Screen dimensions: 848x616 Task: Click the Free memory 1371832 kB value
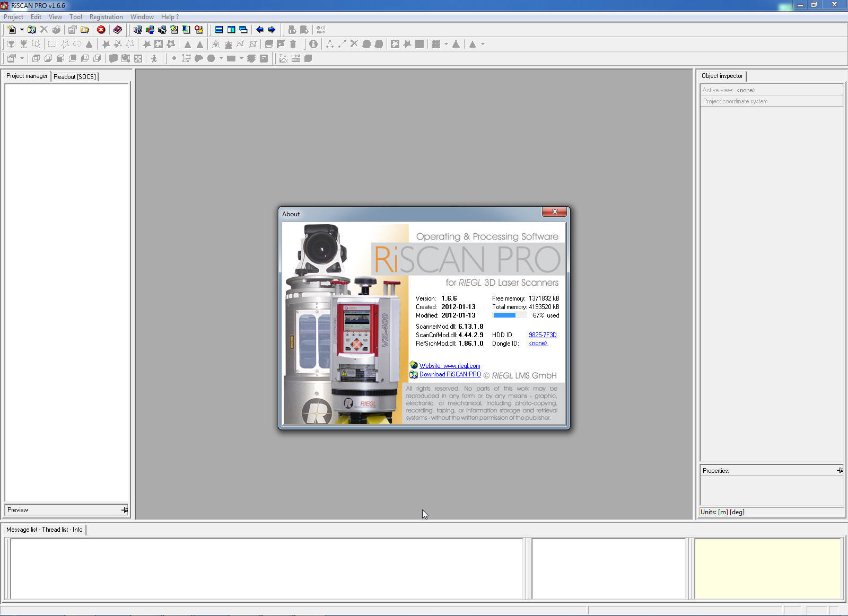tap(544, 298)
